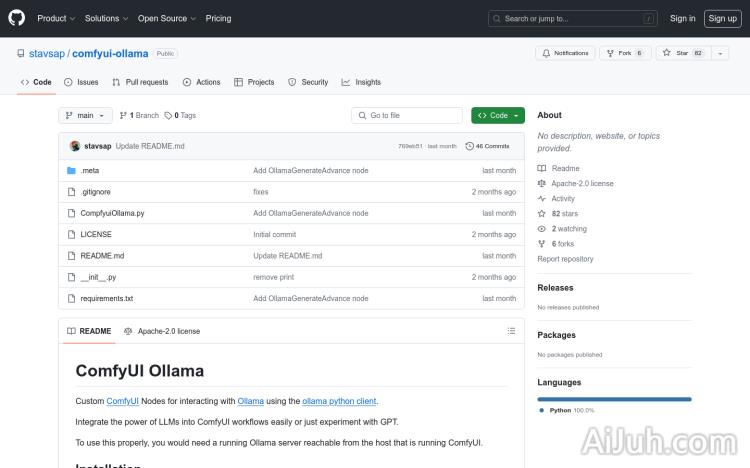
Task: Click the Notifications bell button
Action: click(x=565, y=53)
